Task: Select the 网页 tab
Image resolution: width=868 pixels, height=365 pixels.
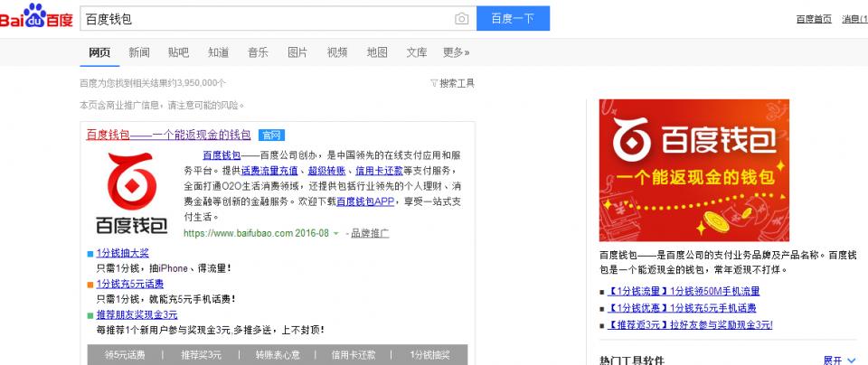Action: (x=99, y=52)
